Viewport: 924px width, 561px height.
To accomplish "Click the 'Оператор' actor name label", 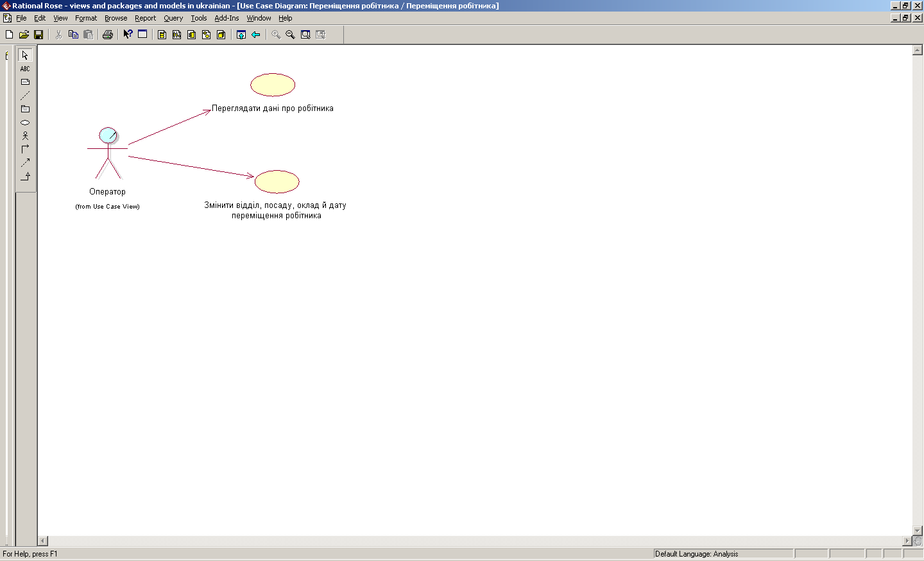I will 108,191.
